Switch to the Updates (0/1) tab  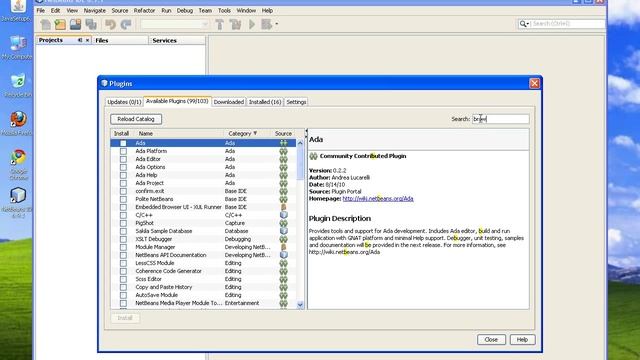[x=124, y=102]
